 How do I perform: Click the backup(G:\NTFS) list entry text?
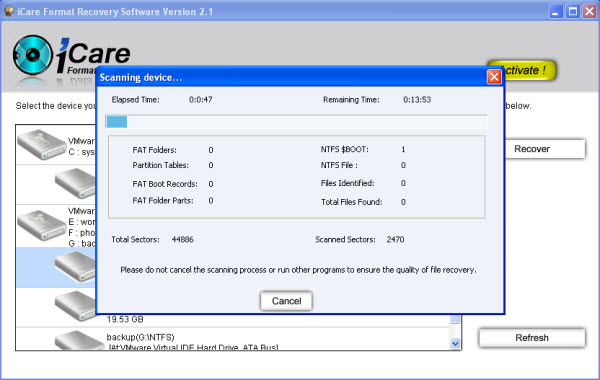point(140,337)
